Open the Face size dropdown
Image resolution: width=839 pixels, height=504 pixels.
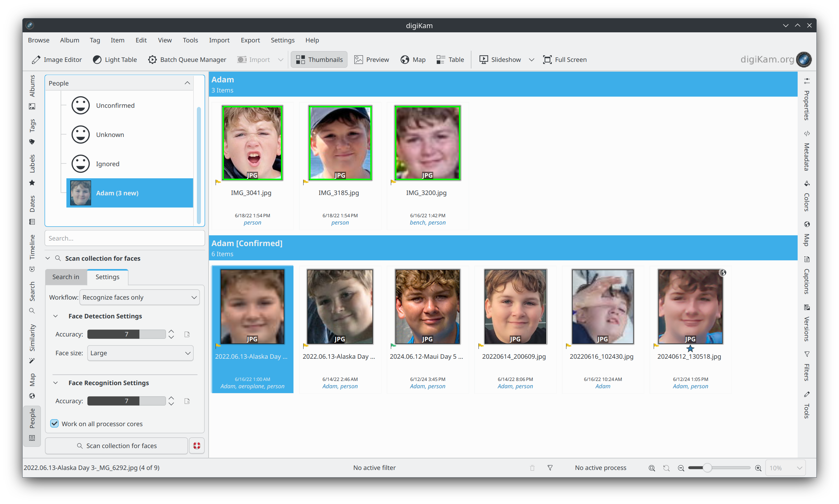pos(140,353)
